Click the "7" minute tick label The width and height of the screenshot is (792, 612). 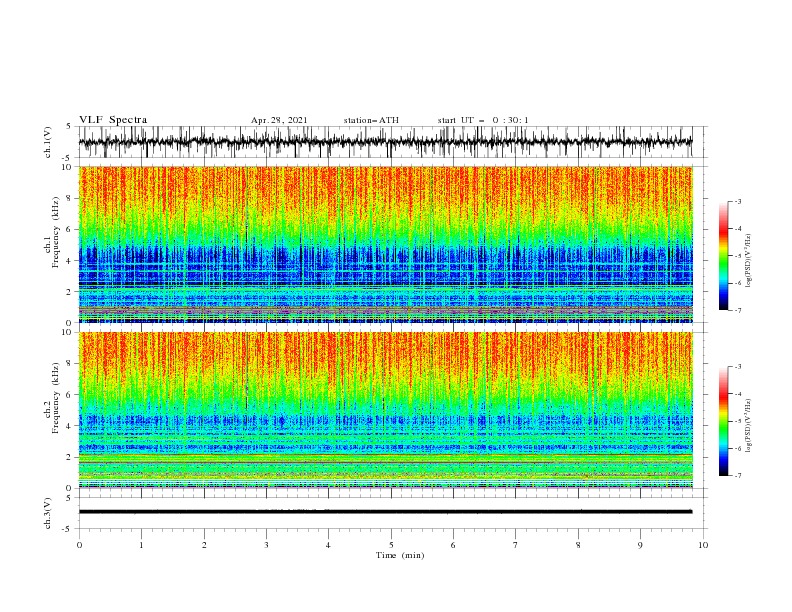coord(516,545)
